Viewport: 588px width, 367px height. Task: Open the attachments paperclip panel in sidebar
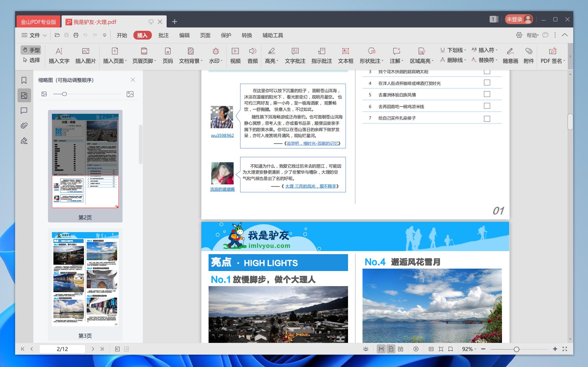click(x=24, y=126)
